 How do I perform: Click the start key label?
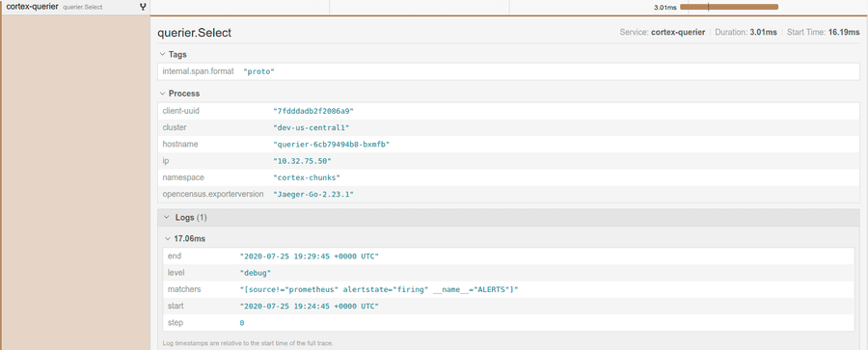pyautogui.click(x=176, y=306)
